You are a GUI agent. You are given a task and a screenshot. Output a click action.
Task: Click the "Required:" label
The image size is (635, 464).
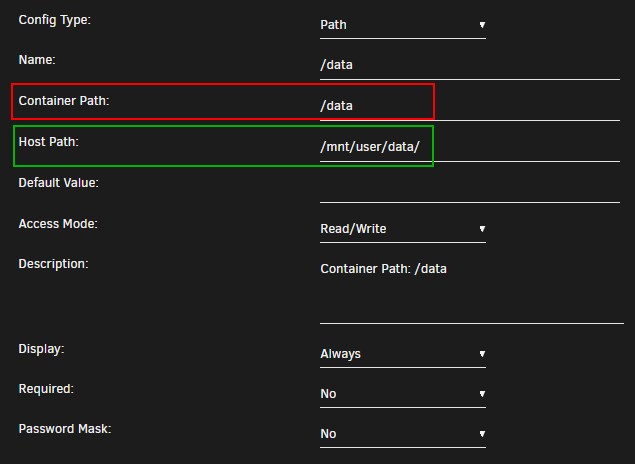click(x=46, y=388)
